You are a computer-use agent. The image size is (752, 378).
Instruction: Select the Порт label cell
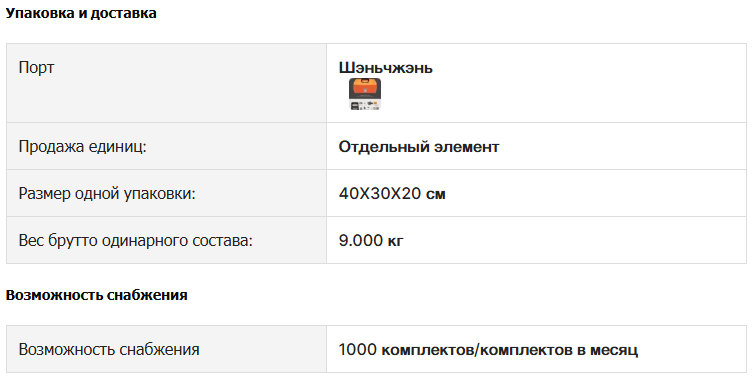166,83
